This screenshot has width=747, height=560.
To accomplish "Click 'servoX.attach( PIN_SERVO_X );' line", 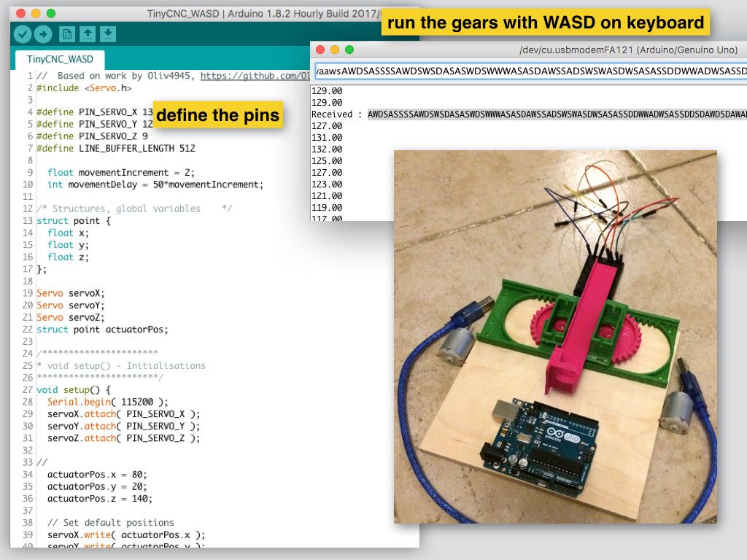I will click(124, 414).
